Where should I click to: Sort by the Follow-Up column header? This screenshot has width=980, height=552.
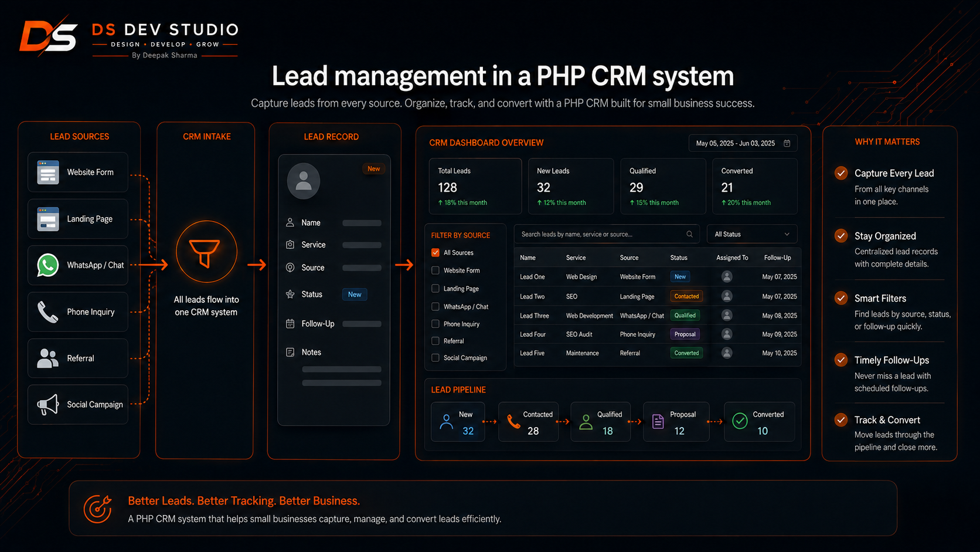click(x=777, y=258)
